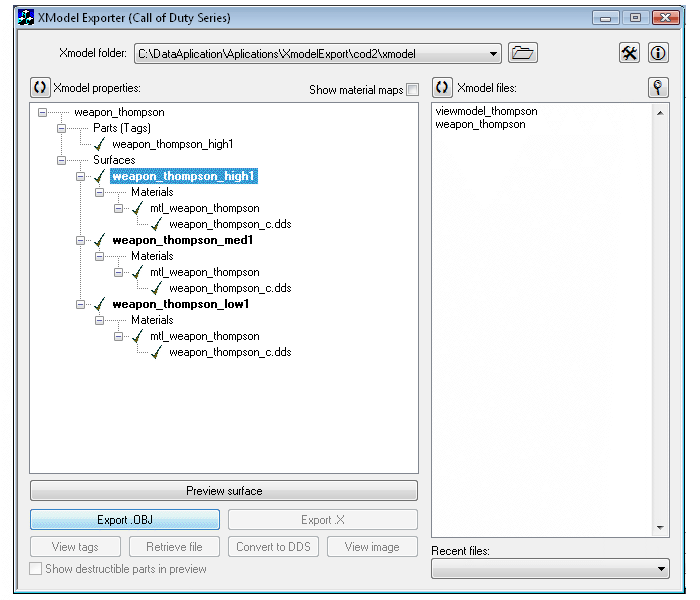Collapse weapon_thompson_low1 surface node
Viewport: 700px width, 600px height.
click(80, 304)
